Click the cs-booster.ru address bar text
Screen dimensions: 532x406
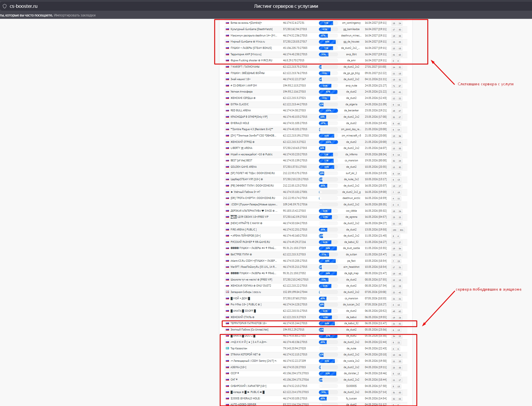coord(23,6)
